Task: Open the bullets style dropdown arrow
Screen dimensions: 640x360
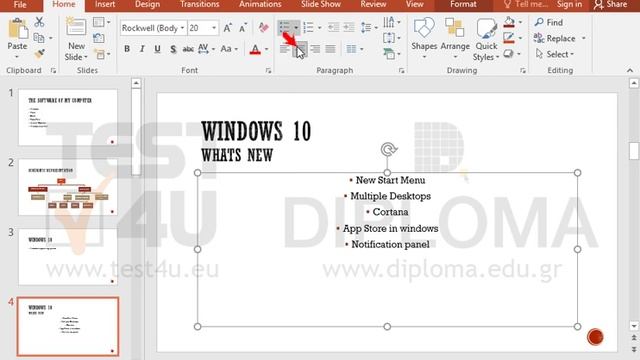Action: pyautogui.click(x=296, y=28)
